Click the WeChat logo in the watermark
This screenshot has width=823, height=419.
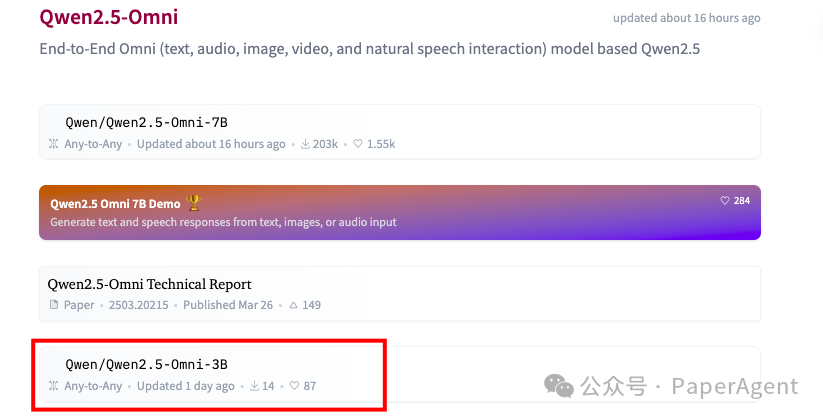tap(558, 386)
